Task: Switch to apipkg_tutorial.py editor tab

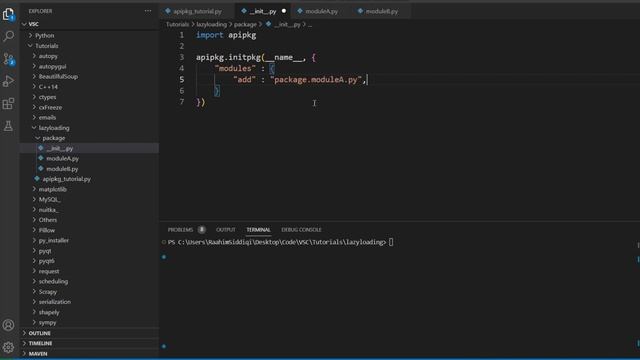Action: [198, 11]
